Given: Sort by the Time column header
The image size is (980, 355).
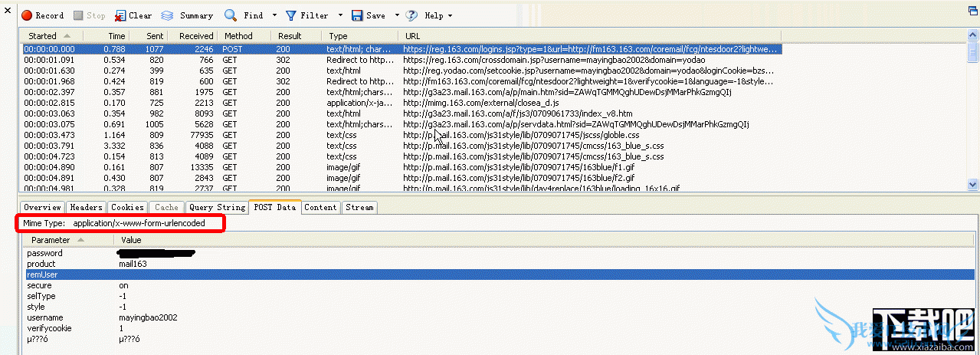Looking at the screenshot, I should coord(106,36).
